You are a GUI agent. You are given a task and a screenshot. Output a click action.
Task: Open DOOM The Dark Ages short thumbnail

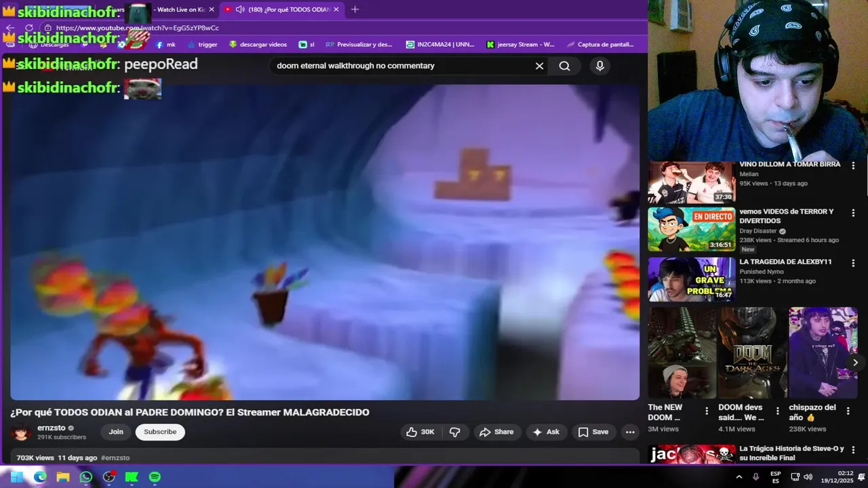point(752,352)
